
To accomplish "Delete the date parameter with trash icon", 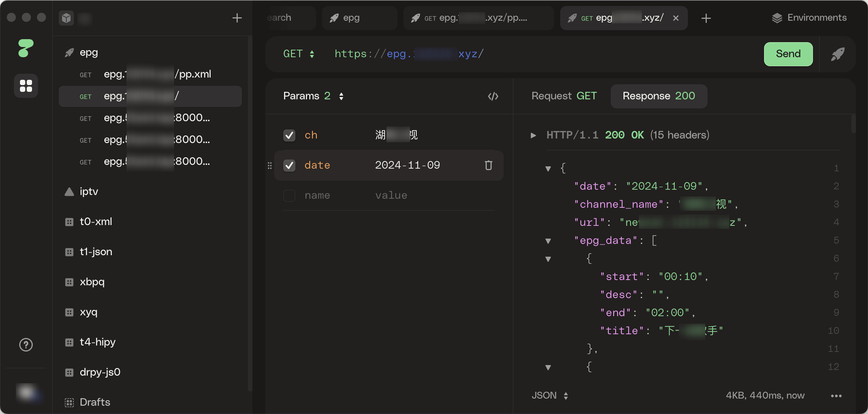I will pyautogui.click(x=488, y=165).
